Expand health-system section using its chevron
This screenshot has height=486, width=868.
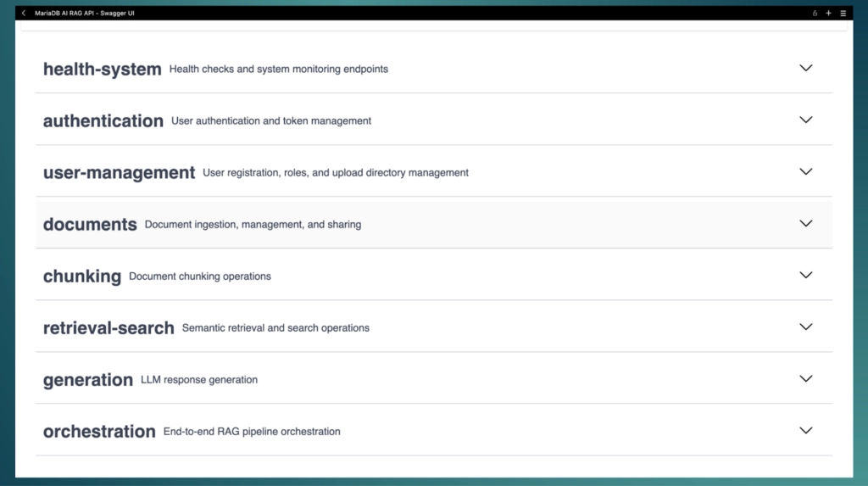tap(806, 68)
